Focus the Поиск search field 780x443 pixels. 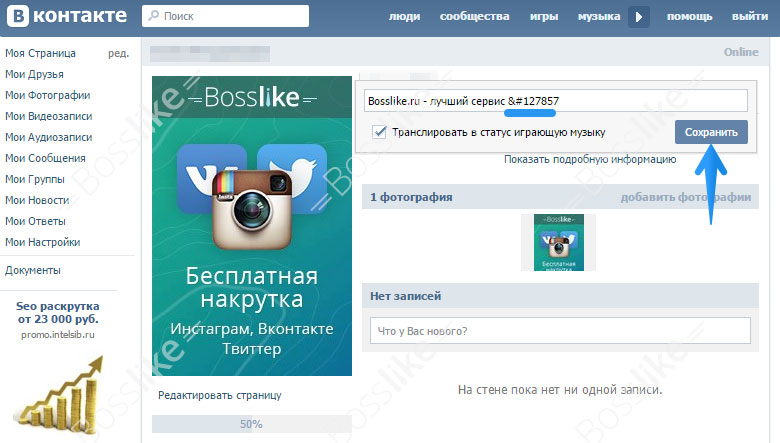coord(225,16)
